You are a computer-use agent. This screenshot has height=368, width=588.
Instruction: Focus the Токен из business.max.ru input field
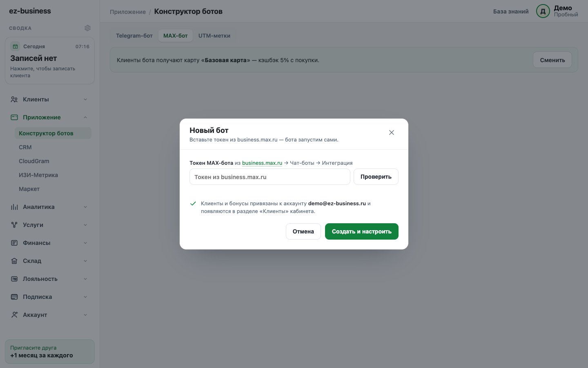[x=270, y=177]
